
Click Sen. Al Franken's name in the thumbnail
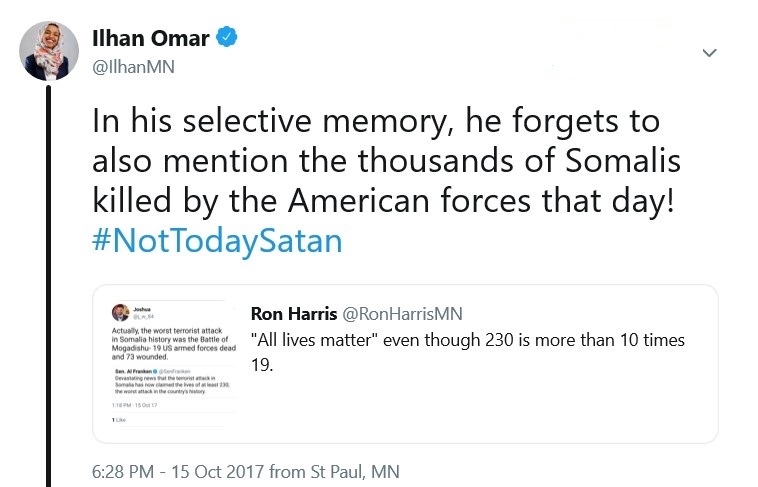pyautogui.click(x=133, y=371)
